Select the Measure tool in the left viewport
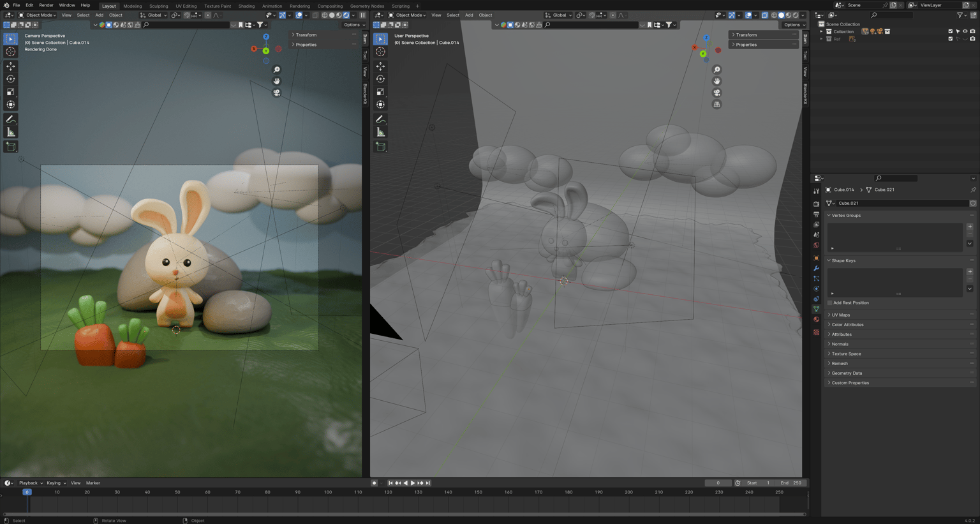Screen dimensions: 980x524 click(x=11, y=132)
